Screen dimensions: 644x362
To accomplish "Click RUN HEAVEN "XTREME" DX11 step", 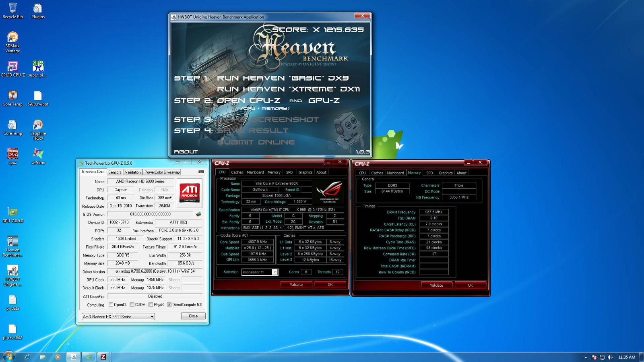I will tap(289, 89).
